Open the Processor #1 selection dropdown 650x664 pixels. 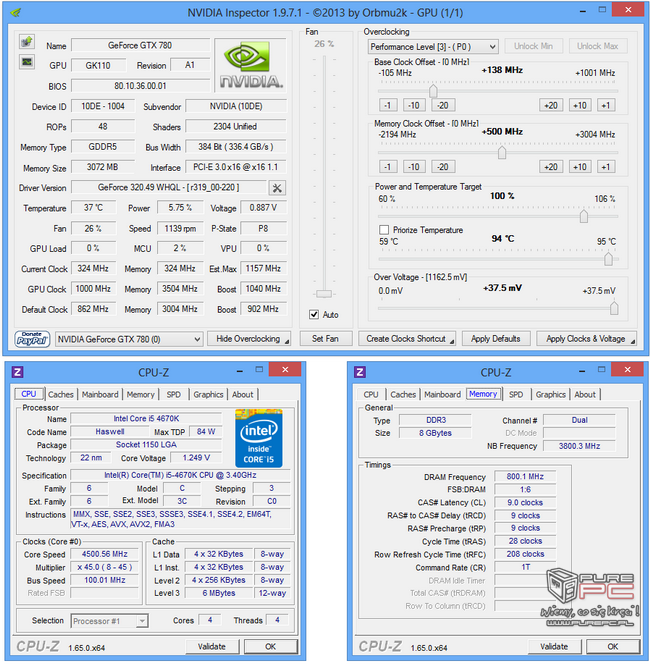pyautogui.click(x=109, y=621)
